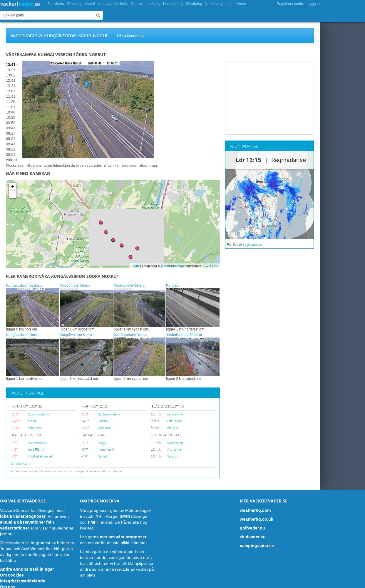Viewport: 365px width, 588px height.
Task: Zoom out on the camera map
Action: click(13, 194)
